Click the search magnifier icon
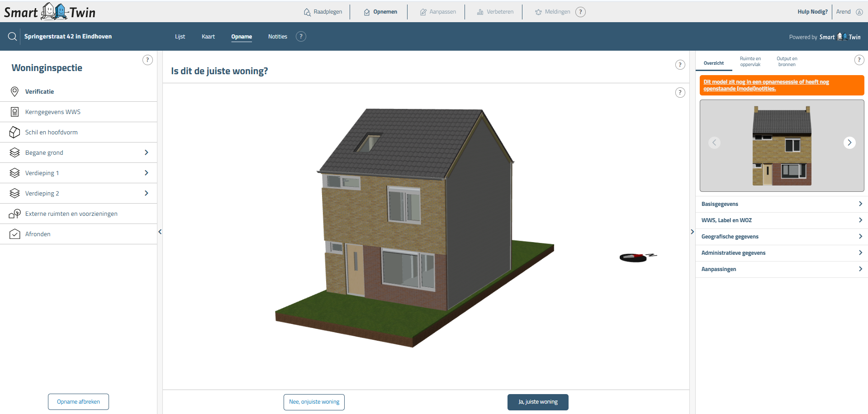 [12, 37]
